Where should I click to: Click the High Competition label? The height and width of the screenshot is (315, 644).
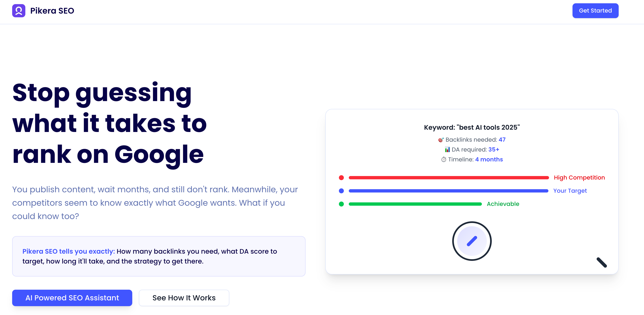tap(579, 178)
